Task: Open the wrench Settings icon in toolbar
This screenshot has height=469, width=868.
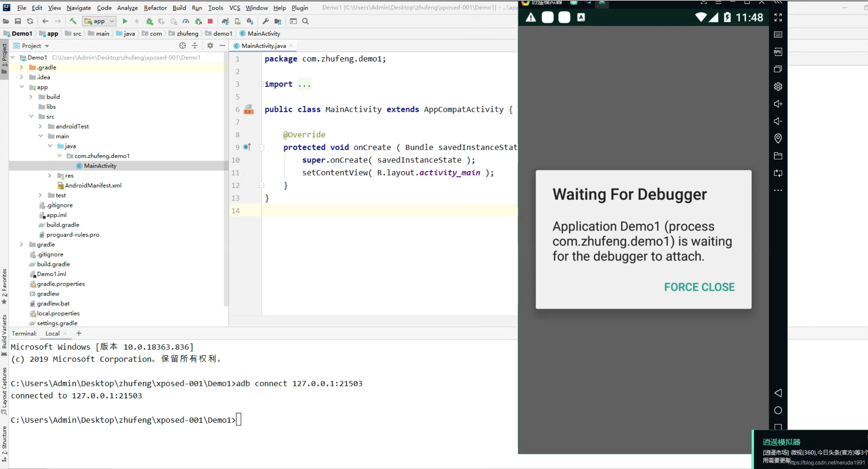Action: pos(265,21)
